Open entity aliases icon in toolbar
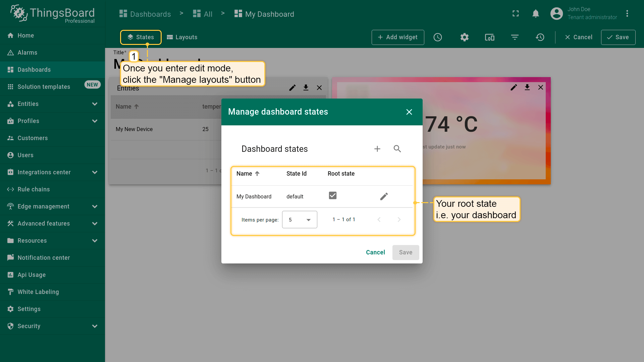 [490, 37]
